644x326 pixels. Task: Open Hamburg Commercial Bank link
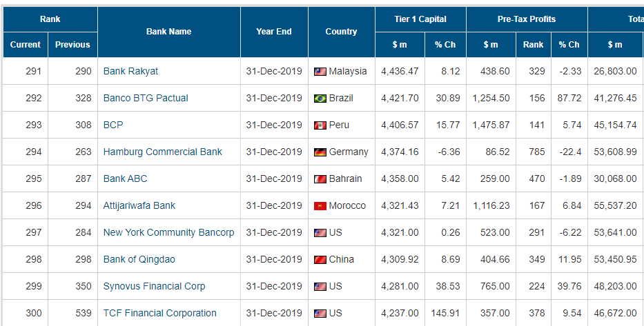[162, 152]
